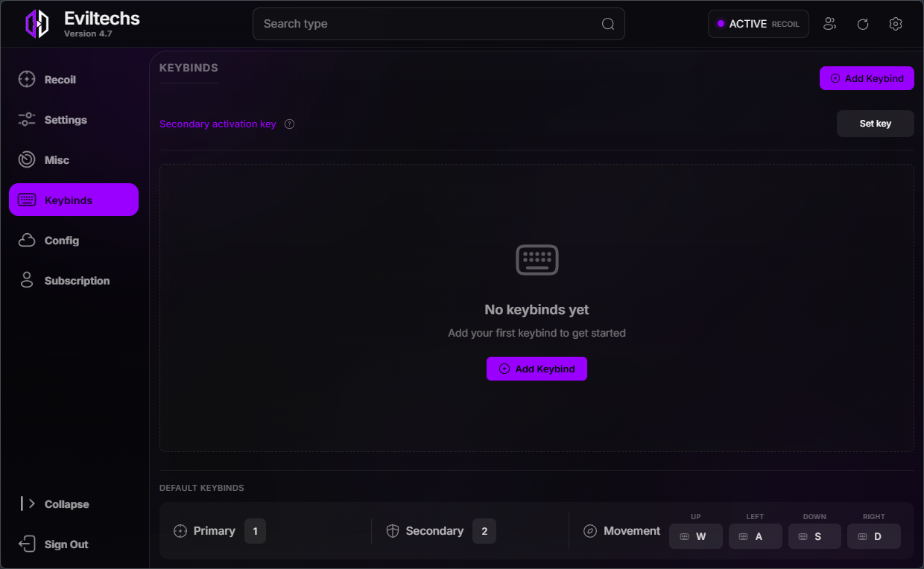The width and height of the screenshot is (924, 569).
Task: Click the keyboard icon in the empty state
Action: point(537,260)
